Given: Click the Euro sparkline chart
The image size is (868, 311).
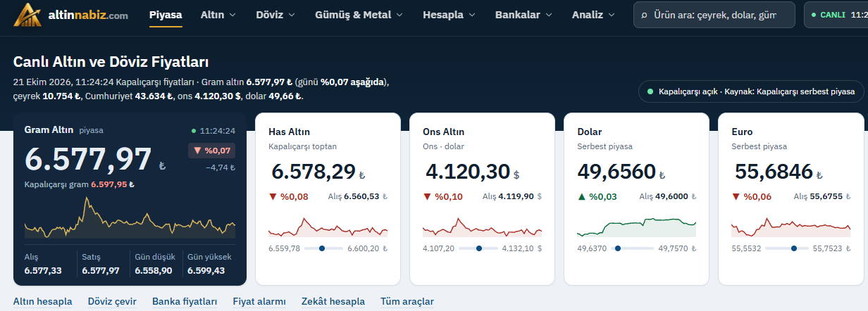Looking at the screenshot, I should click(790, 227).
